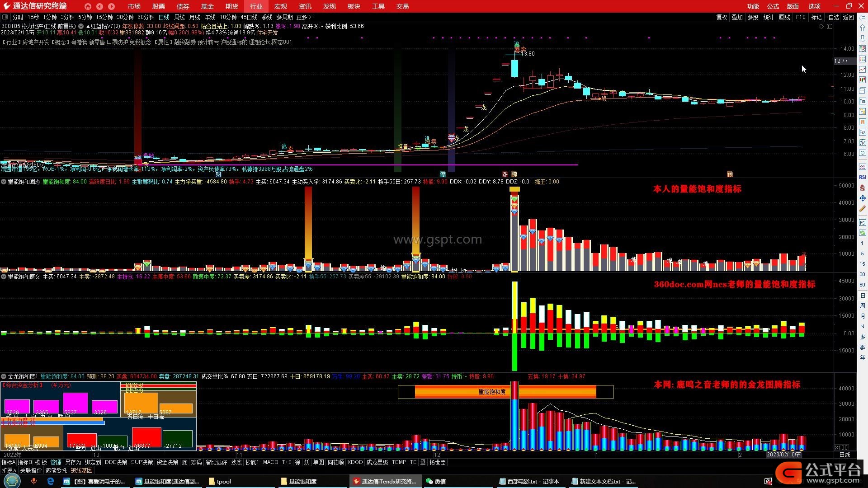Click the green refresh icon in sidebar

click(863, 233)
